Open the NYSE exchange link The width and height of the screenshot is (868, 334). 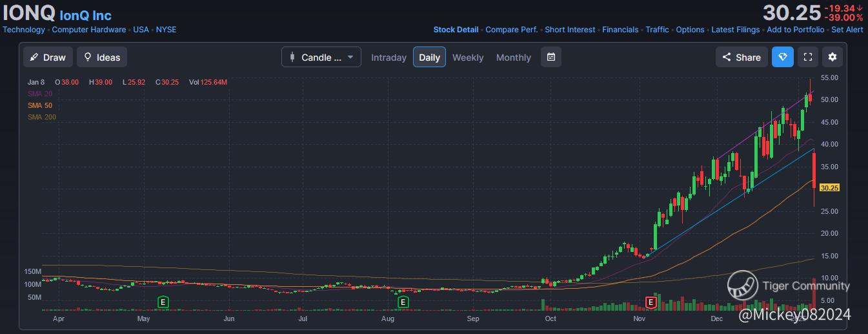166,30
